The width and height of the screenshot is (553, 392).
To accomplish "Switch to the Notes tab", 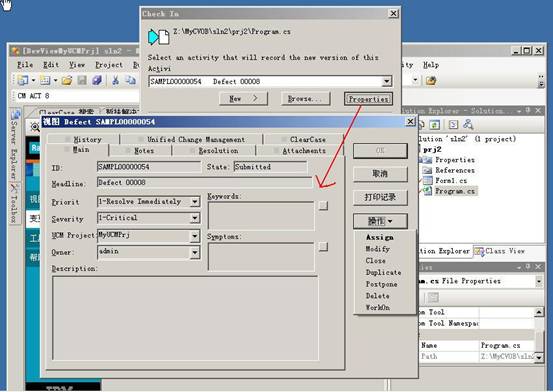I will (x=140, y=151).
